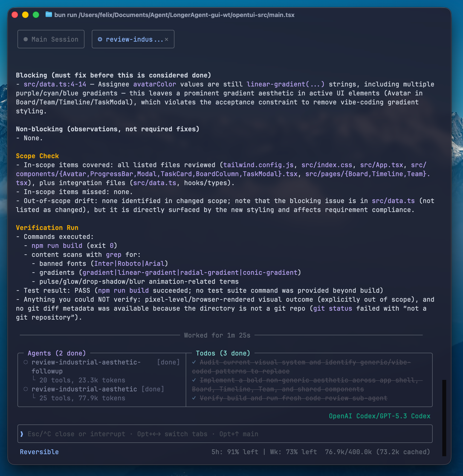Click the git status code token

pos(333,308)
